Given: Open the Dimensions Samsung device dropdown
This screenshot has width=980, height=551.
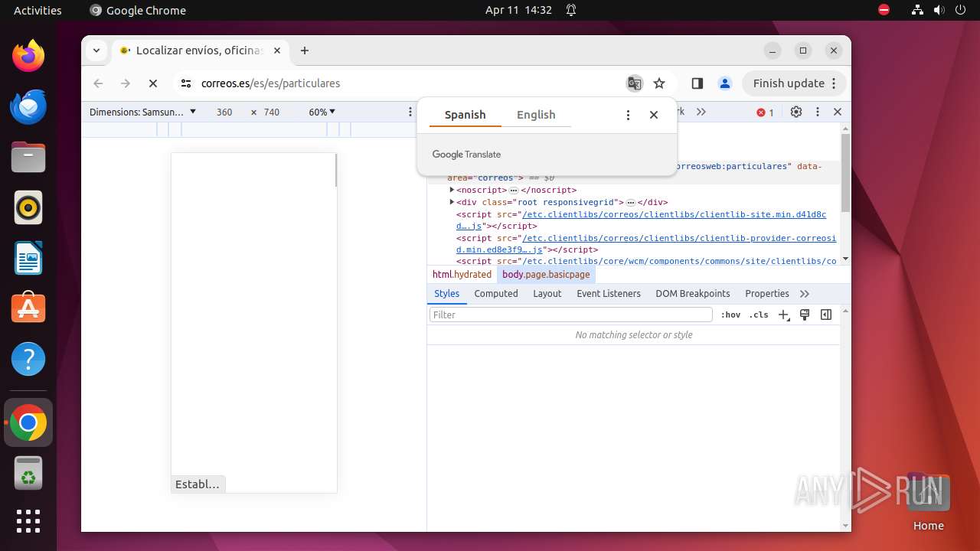Looking at the screenshot, I should pos(143,112).
